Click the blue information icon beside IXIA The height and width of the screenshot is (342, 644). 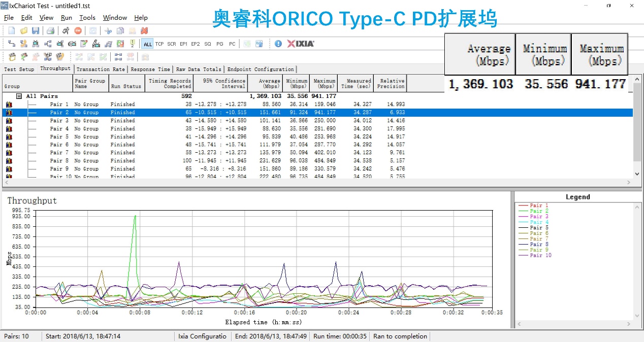278,44
